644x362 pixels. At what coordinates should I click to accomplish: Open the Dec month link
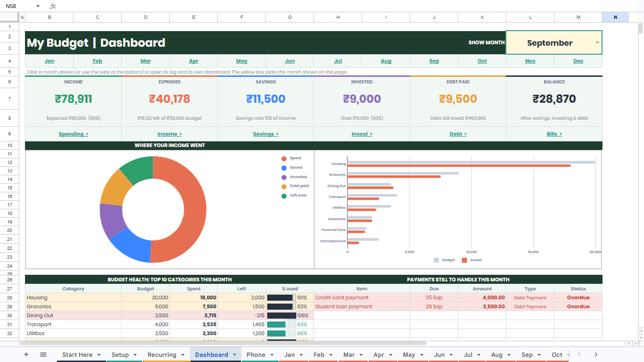pyautogui.click(x=578, y=61)
